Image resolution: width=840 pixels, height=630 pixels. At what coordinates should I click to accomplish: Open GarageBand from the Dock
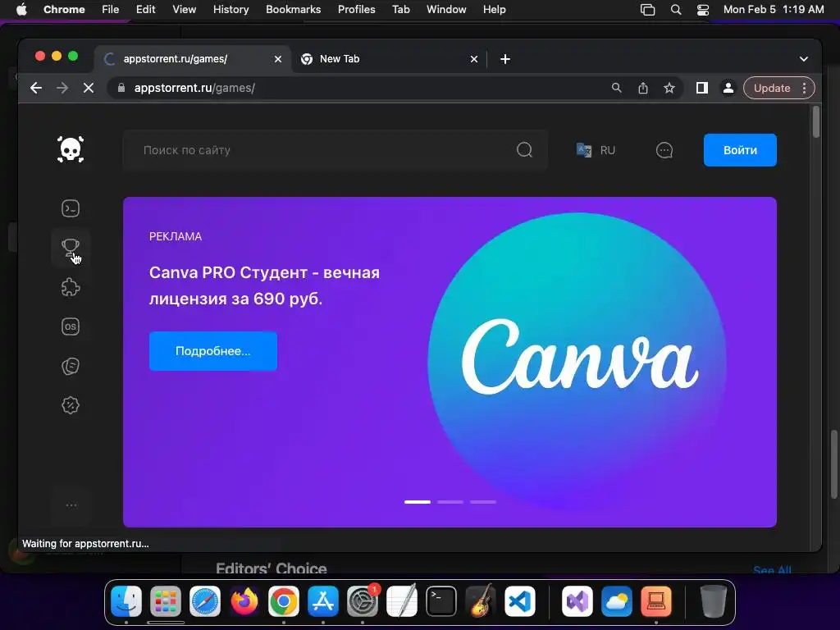tap(481, 601)
